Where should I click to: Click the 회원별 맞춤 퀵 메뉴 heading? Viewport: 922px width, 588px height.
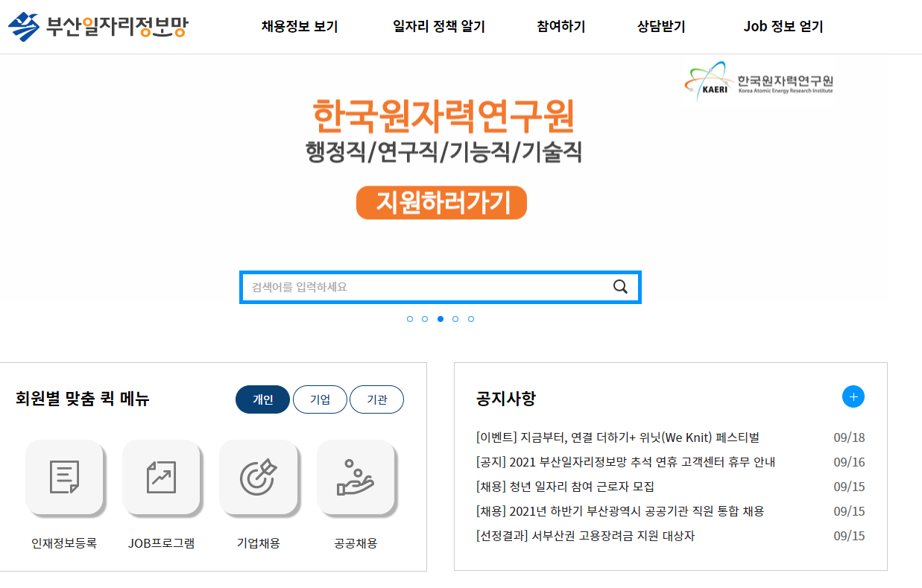pyautogui.click(x=82, y=399)
